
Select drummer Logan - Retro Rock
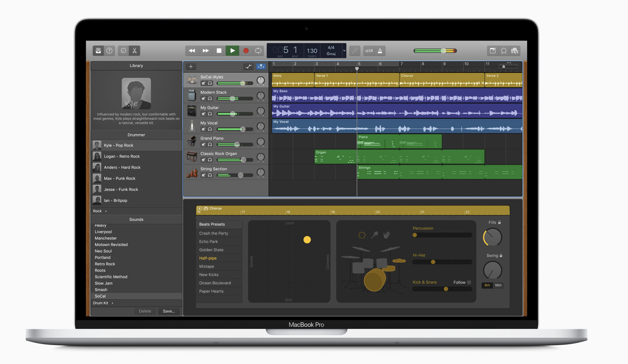point(137,156)
